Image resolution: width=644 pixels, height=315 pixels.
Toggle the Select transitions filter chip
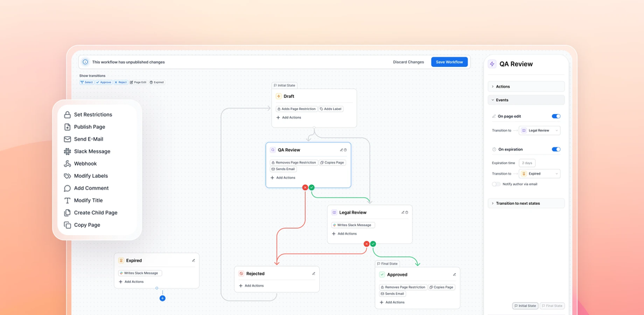click(x=86, y=82)
